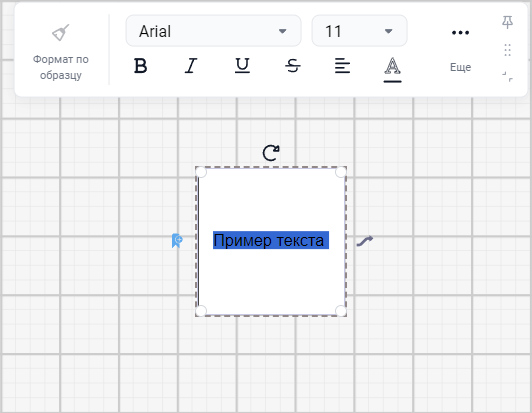
Task: Pin the floating toolbar
Action: [508, 22]
